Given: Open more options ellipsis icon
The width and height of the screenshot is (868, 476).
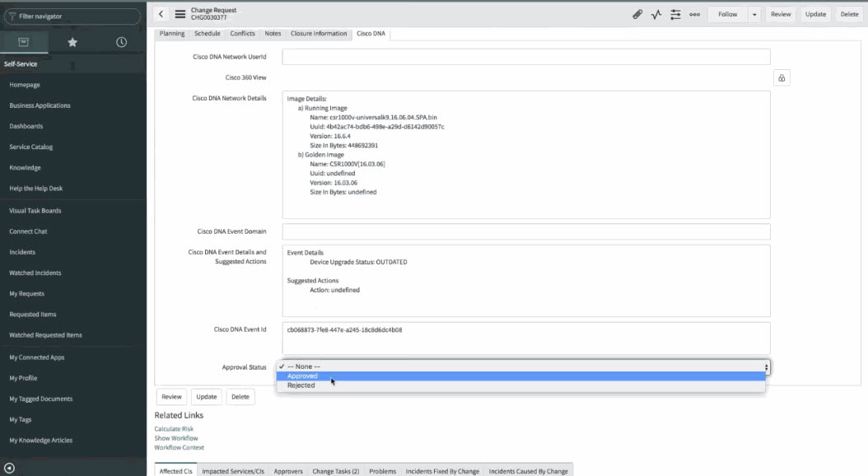Looking at the screenshot, I should 695,14.
